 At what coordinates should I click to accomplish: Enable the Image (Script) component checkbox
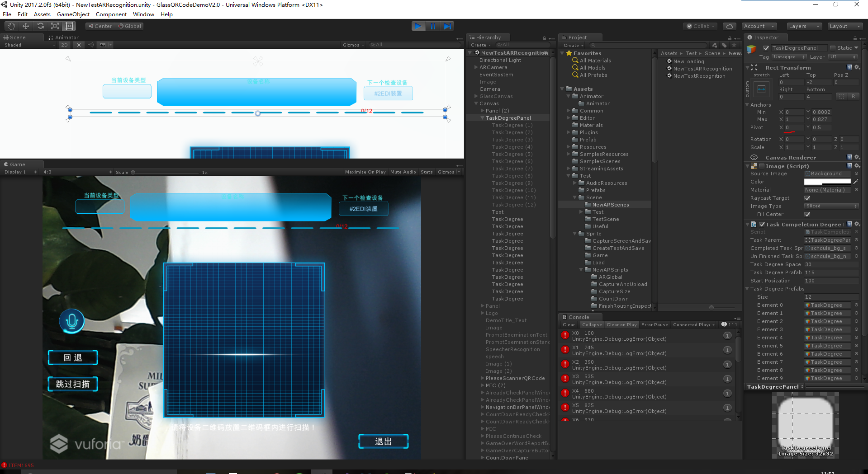(761, 166)
